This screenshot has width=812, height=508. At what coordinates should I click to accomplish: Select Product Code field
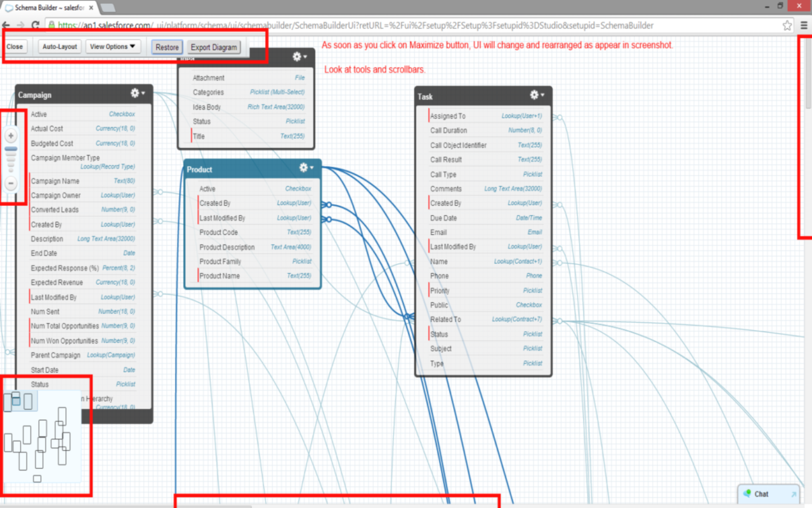click(255, 232)
